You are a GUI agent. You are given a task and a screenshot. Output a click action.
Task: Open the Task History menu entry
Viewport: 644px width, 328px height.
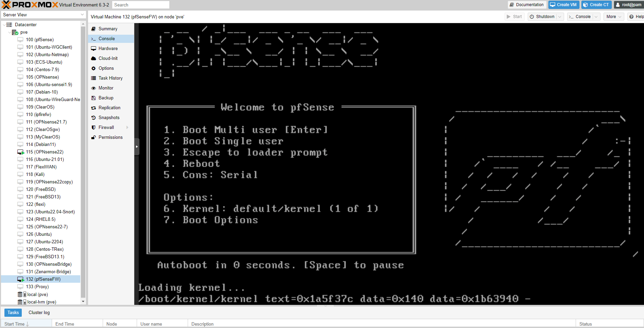(111, 78)
